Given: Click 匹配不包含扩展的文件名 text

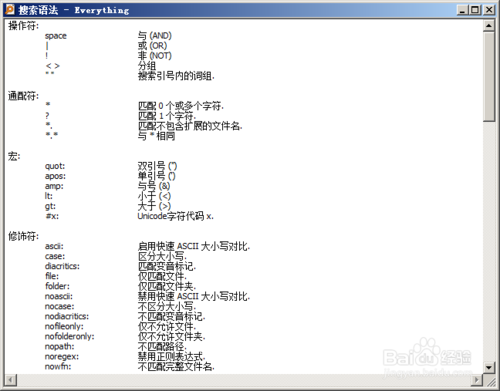Looking at the screenshot, I should click(190, 126).
